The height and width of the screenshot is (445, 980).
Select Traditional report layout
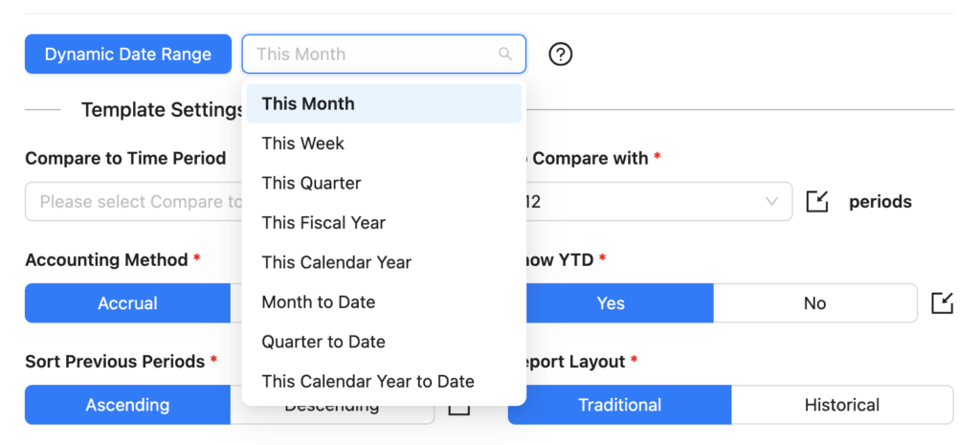click(619, 405)
